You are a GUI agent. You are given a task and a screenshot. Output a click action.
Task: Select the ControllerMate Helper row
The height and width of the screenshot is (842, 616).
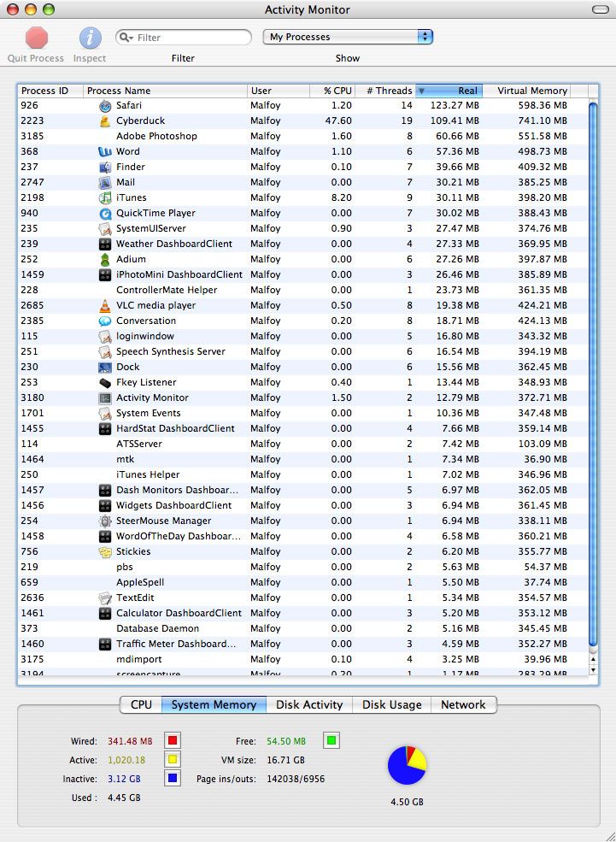(x=302, y=290)
